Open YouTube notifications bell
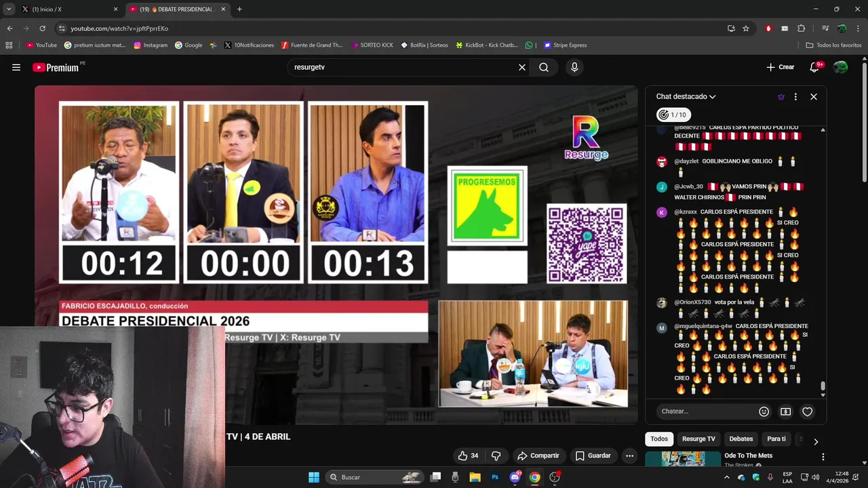868x488 pixels. point(815,67)
